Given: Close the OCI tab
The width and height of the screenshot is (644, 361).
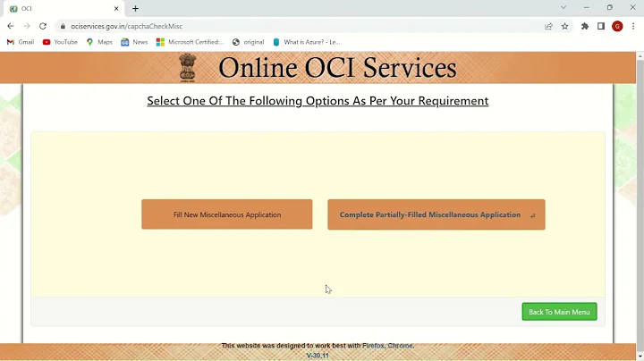Looking at the screenshot, I should click(x=116, y=9).
